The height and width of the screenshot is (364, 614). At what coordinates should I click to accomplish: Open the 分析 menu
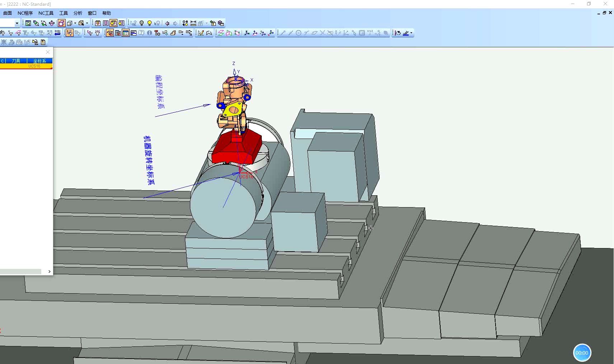pyautogui.click(x=78, y=13)
